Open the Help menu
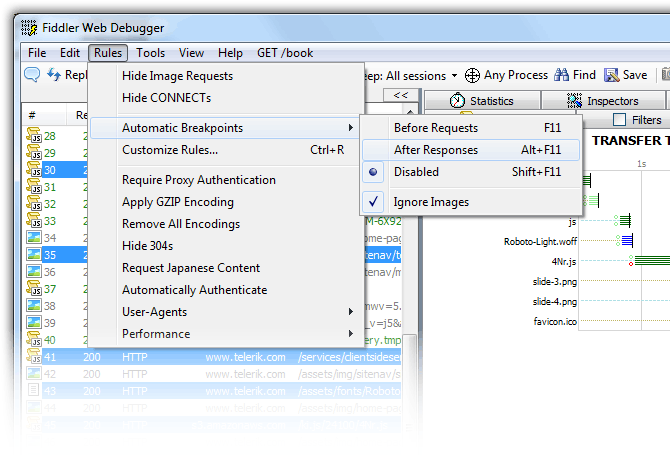Viewport: 670px width, 470px height. [x=230, y=53]
